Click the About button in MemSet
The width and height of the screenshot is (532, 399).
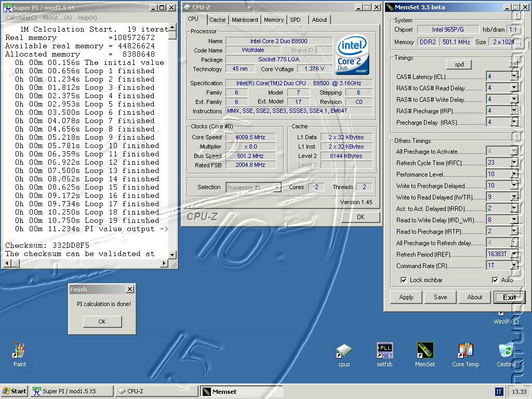click(475, 297)
